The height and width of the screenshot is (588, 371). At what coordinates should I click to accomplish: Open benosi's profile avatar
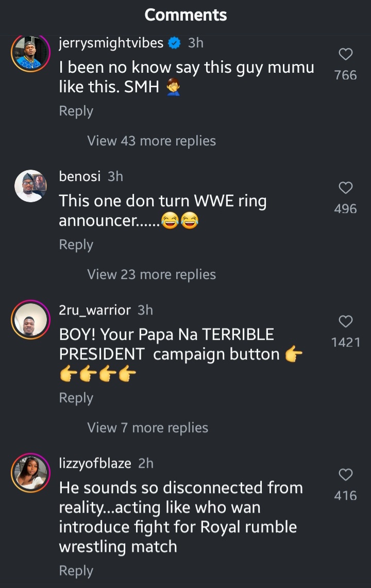pos(30,186)
